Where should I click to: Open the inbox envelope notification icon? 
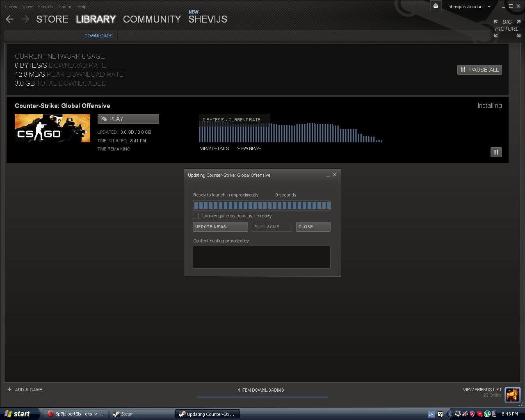(x=436, y=6)
